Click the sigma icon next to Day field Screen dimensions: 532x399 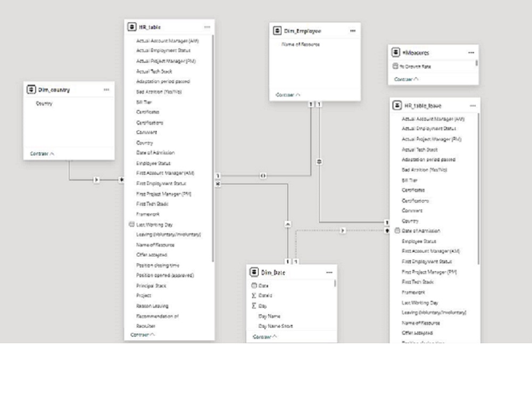click(x=254, y=304)
